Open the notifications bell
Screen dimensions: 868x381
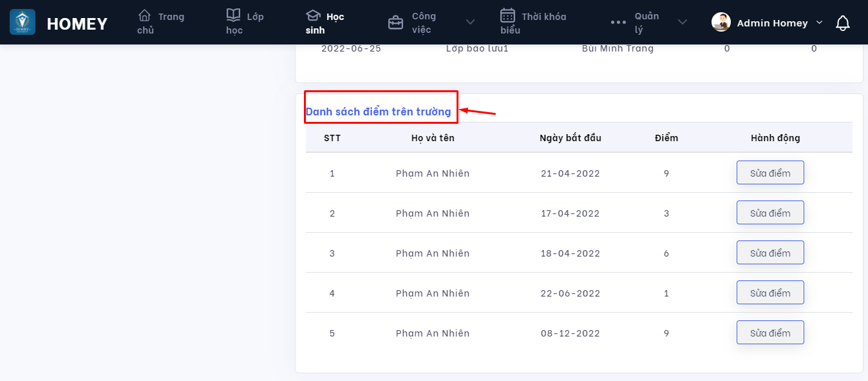pyautogui.click(x=842, y=23)
